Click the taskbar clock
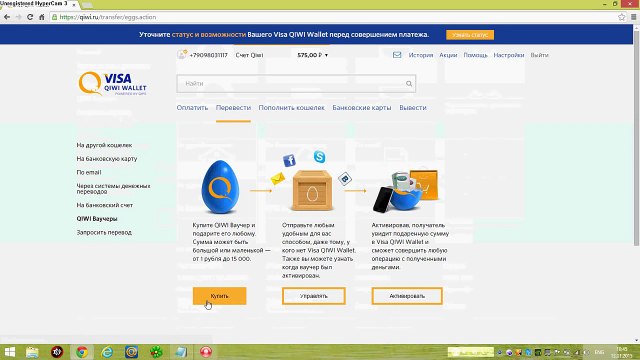 pos(622,352)
